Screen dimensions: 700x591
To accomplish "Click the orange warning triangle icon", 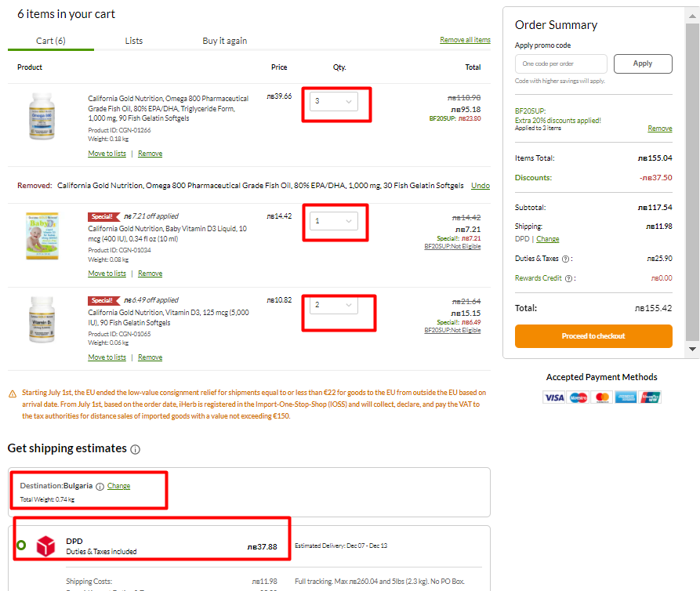I will 13,393.
